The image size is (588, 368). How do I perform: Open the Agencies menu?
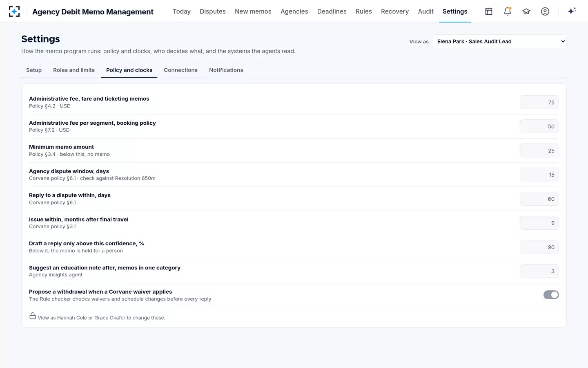point(294,11)
